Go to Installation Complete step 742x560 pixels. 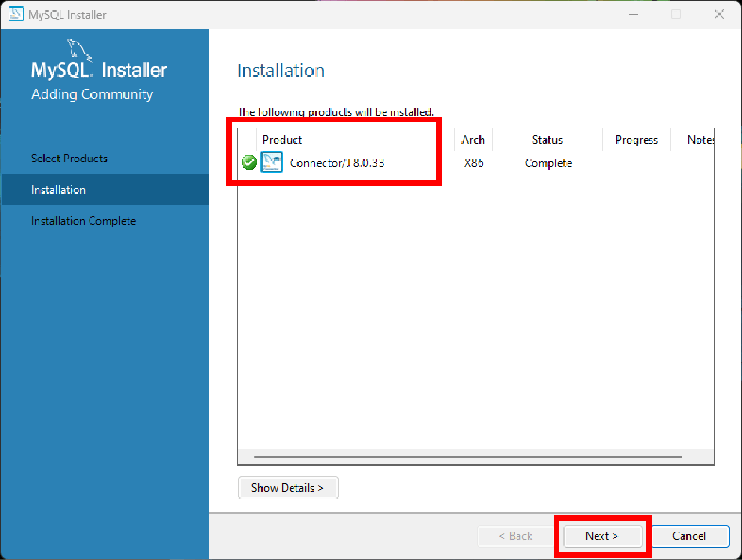(x=83, y=221)
